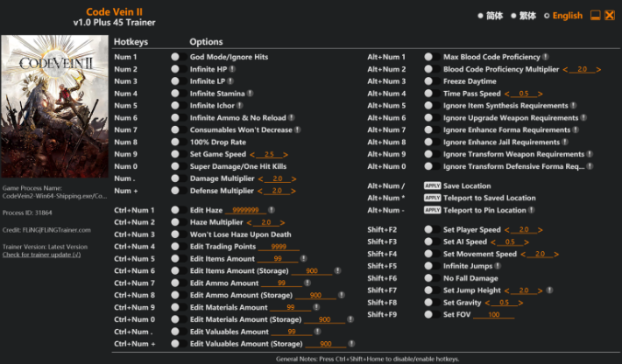Select the English language radio button

point(547,16)
